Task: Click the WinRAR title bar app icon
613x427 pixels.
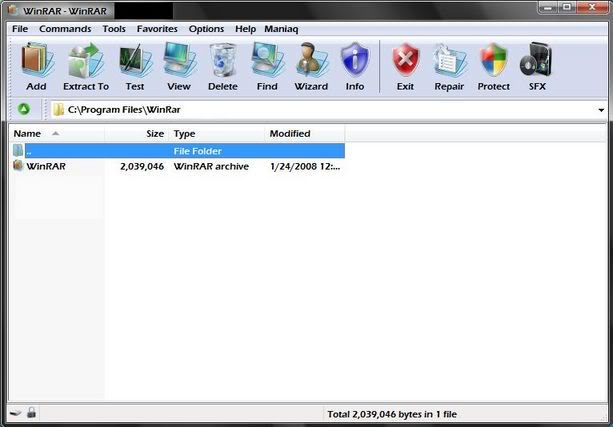Action: click(x=14, y=10)
